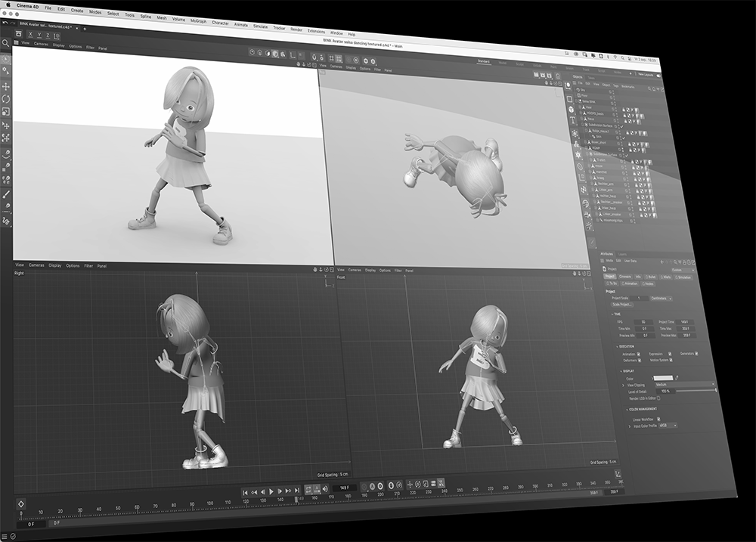
Task: Click the color picker eyedropper icon
Action: (677, 378)
